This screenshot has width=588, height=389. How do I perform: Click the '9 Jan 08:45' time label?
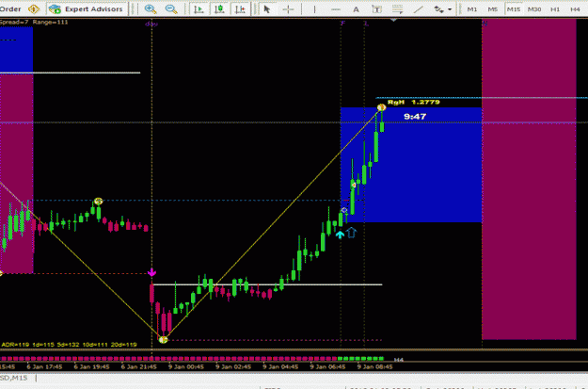click(375, 366)
